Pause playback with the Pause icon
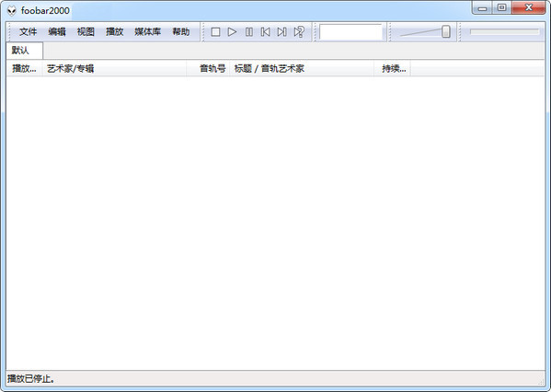 248,32
